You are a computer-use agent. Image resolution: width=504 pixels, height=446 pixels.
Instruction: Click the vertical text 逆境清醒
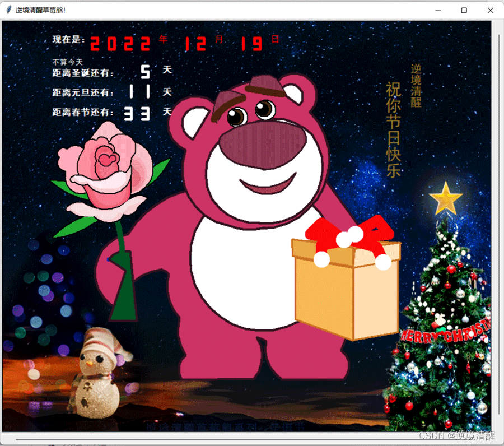[x=416, y=86]
